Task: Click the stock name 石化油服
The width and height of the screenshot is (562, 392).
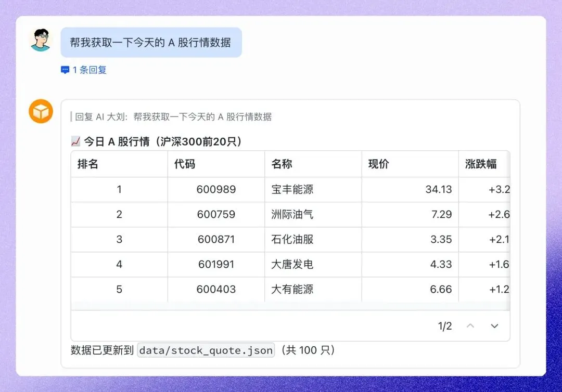Action: pyautogui.click(x=292, y=239)
